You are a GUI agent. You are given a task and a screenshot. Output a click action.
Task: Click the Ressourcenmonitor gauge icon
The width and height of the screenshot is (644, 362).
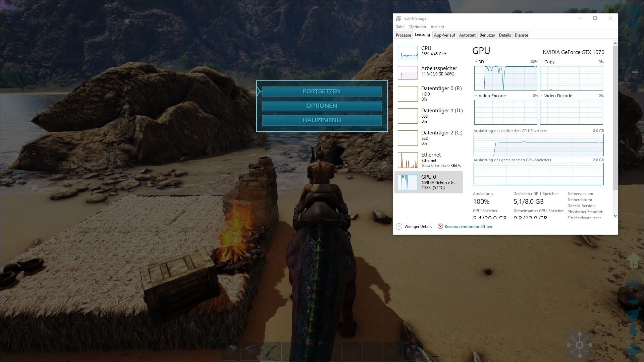click(440, 227)
